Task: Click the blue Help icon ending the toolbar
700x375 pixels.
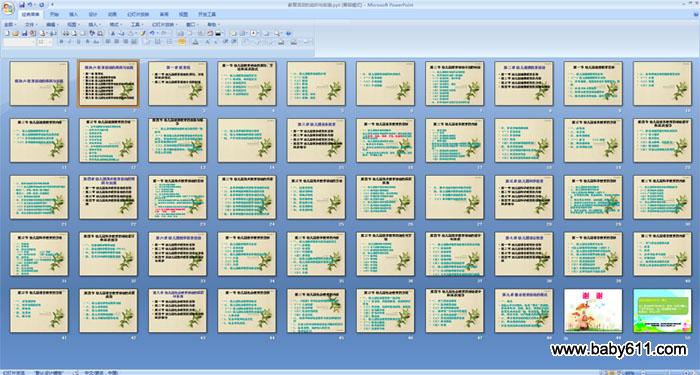Action: coord(288,33)
